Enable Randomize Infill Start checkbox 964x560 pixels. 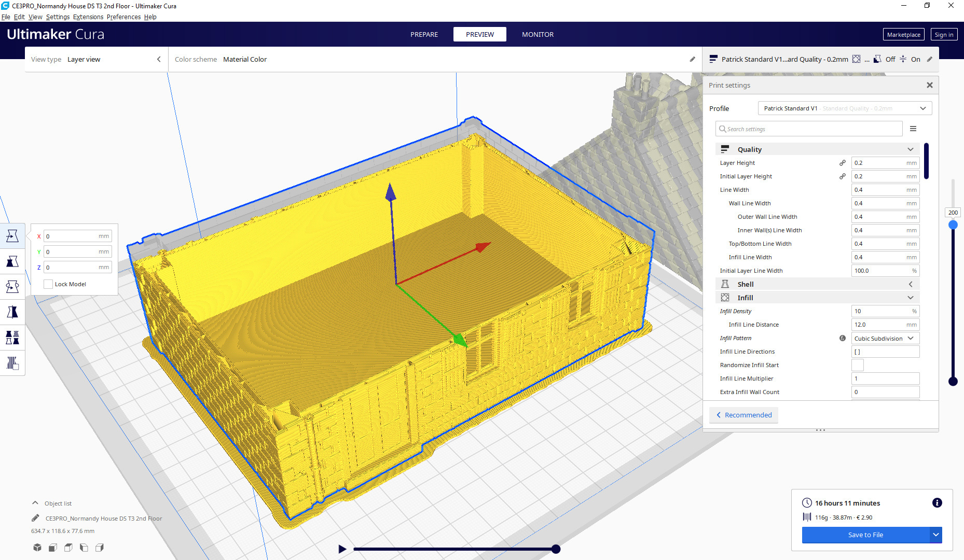click(x=858, y=365)
